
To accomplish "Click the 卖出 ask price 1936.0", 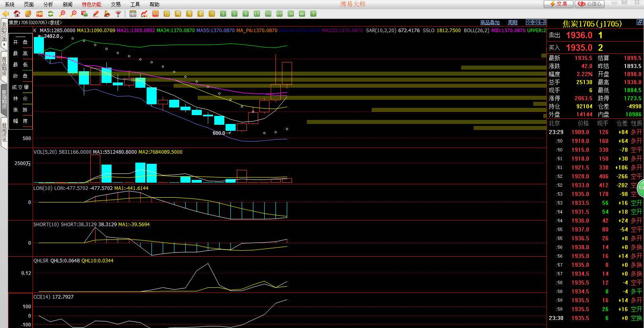I will tap(578, 35).
